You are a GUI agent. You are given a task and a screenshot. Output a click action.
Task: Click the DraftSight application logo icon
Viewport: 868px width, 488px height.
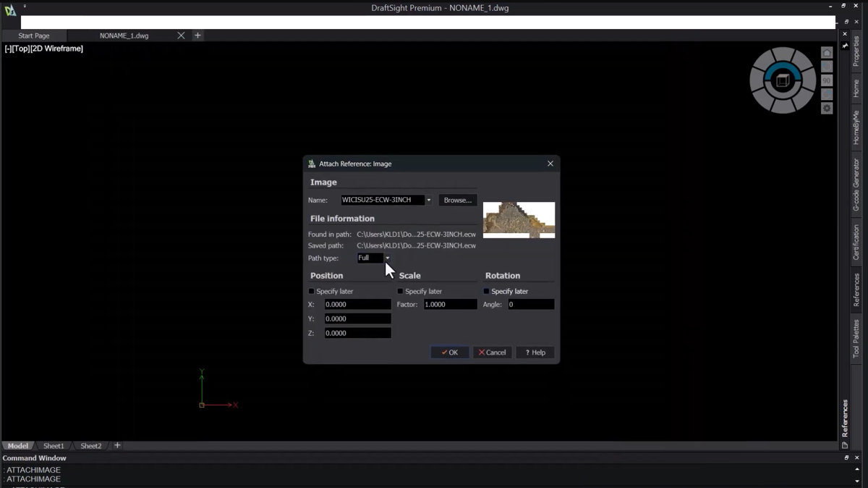tap(10, 10)
